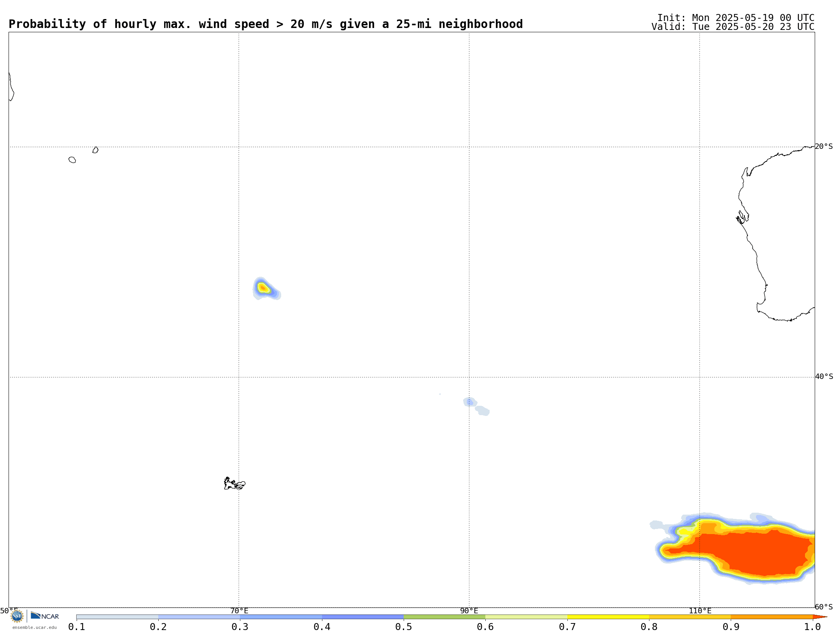The width and height of the screenshot is (840, 632).
Task: Click the small high-probability blob near 72°E
Action: coord(266,289)
